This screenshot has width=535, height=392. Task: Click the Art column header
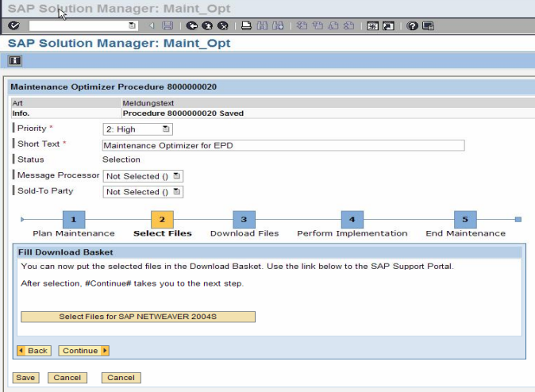point(17,103)
